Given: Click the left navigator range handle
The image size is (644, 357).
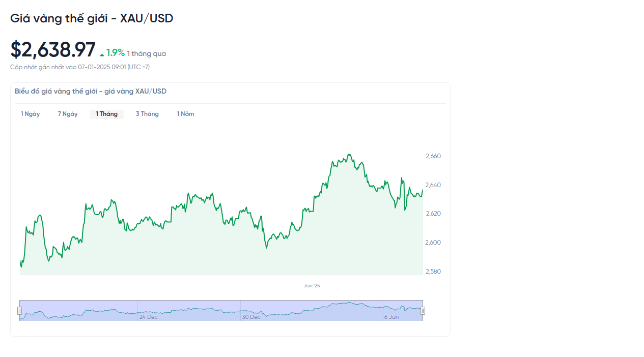Looking at the screenshot, I should coord(20,311).
